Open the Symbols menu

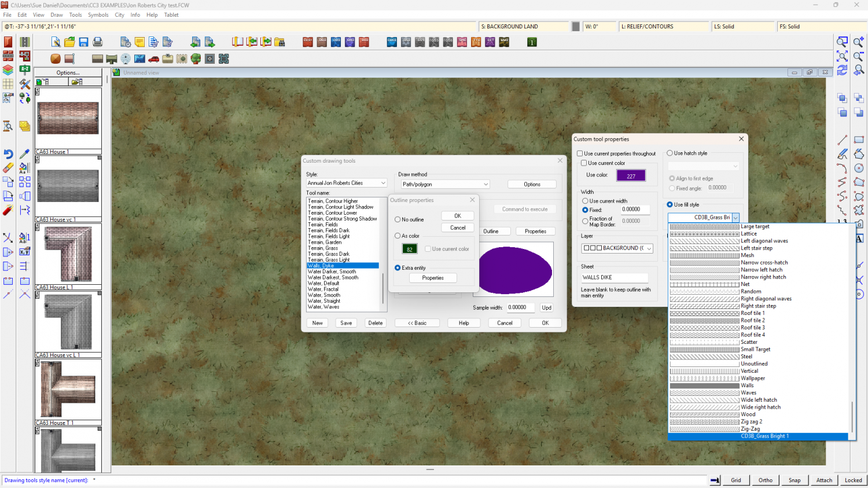[x=98, y=15]
